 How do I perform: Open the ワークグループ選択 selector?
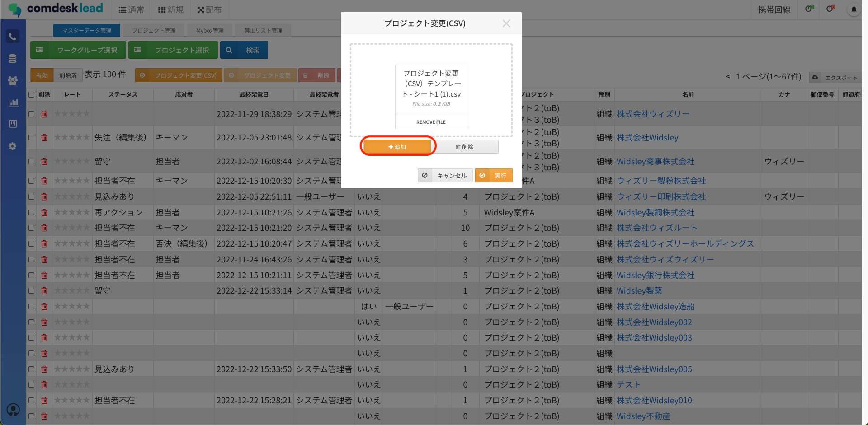tap(78, 50)
